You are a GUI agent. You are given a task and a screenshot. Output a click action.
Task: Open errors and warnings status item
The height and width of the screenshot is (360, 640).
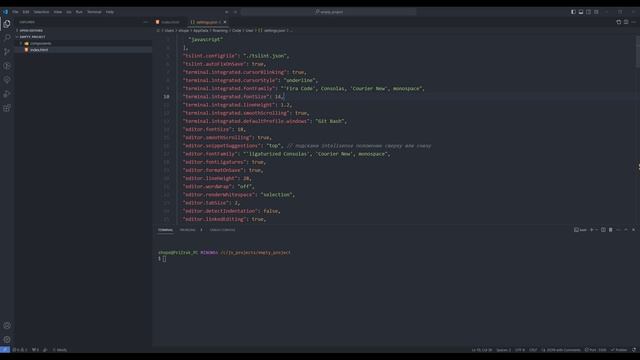point(20,350)
